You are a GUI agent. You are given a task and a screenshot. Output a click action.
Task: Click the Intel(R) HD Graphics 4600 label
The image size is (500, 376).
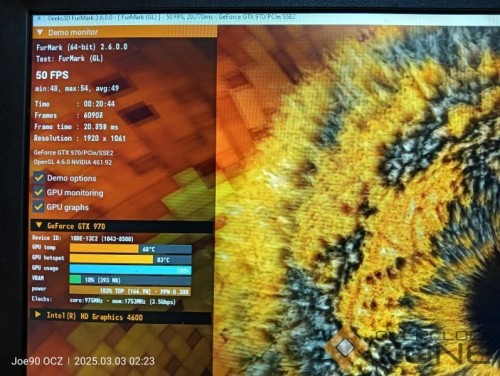[x=95, y=316]
